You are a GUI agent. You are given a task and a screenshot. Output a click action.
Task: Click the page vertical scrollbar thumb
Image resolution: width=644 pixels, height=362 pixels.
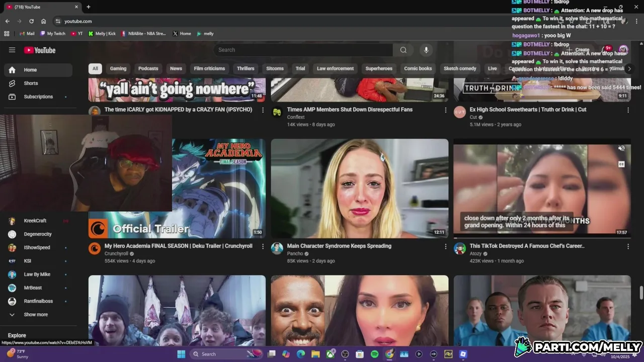coord(641,292)
